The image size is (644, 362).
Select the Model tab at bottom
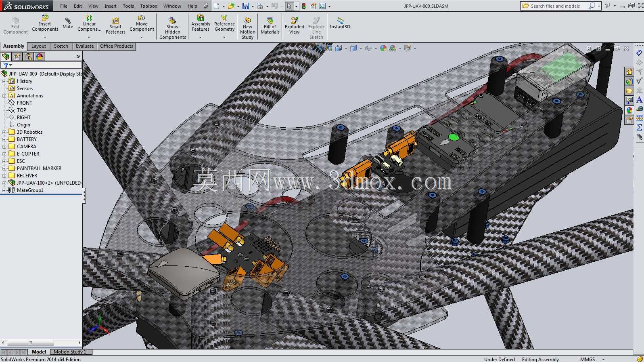click(39, 352)
